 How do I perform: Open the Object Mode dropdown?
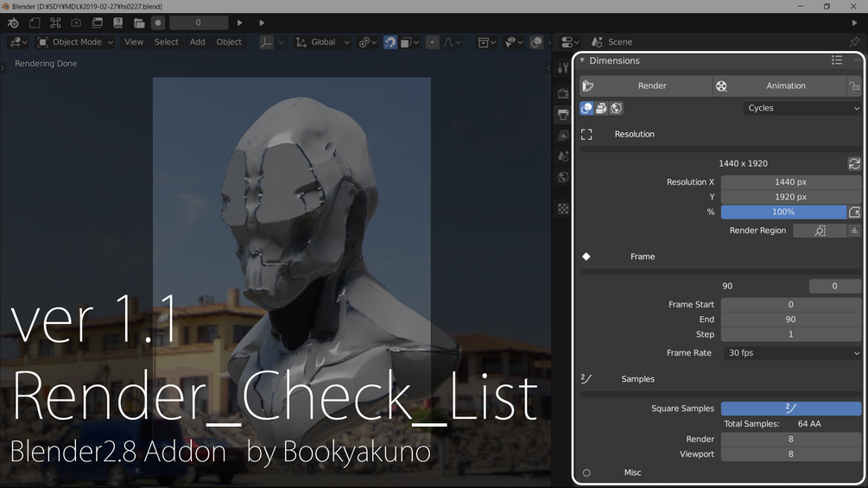75,42
